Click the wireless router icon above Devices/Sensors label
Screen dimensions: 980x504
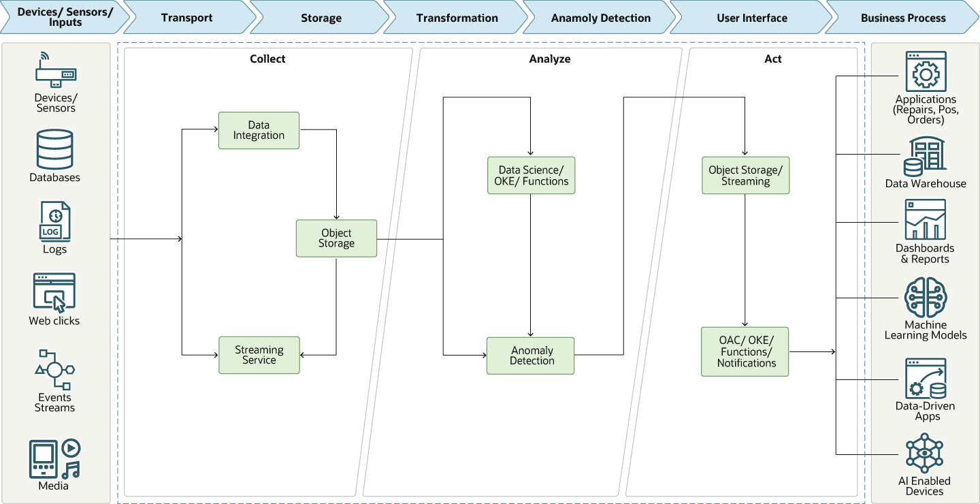click(54, 75)
